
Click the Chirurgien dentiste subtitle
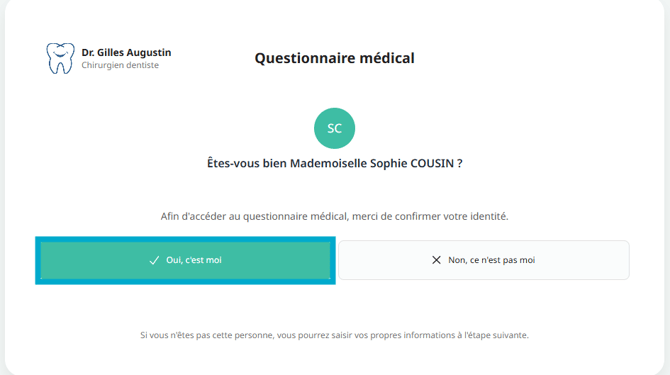click(120, 65)
